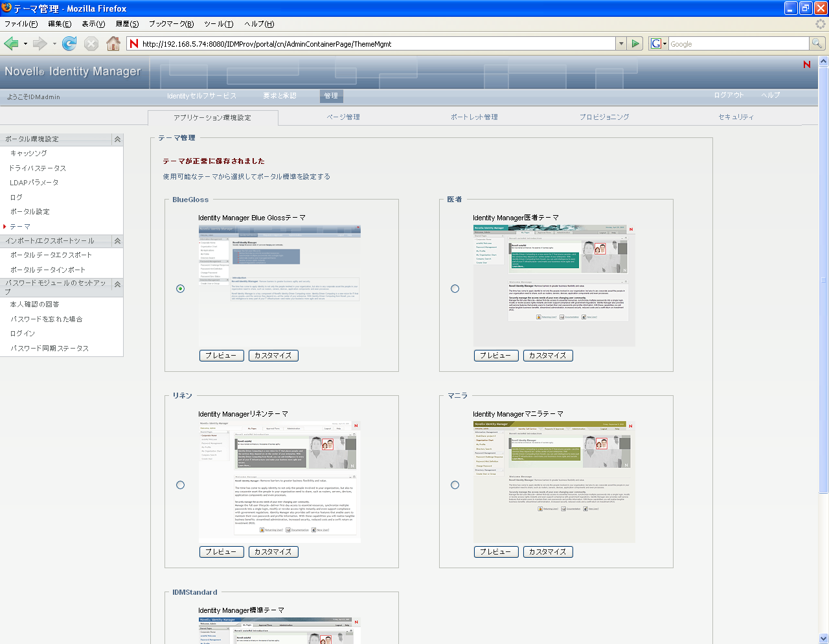Open ポータルデータエクスポート in the sidebar
This screenshot has width=829, height=644.
click(x=51, y=255)
